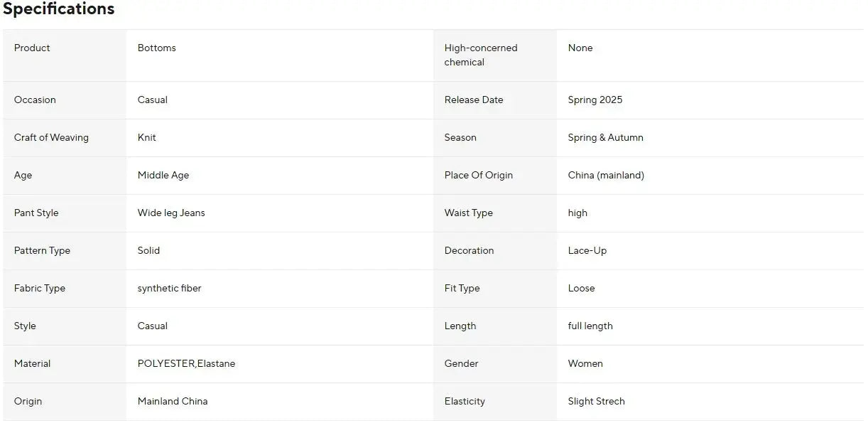Screen dimensions: 868x428
Task: Click the Release Date label
Action: 473,100
